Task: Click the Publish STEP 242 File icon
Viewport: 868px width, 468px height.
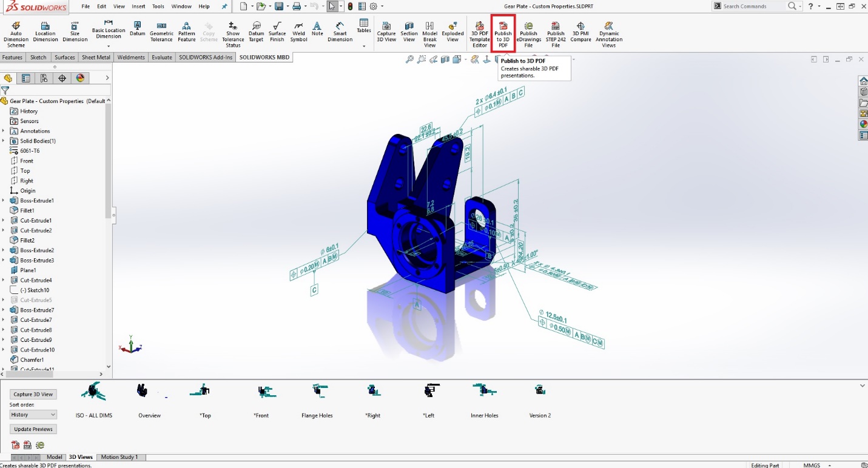Action: [x=555, y=32]
